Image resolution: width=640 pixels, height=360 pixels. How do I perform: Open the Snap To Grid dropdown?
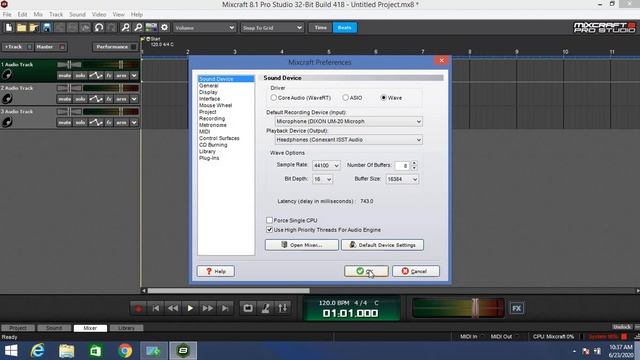pos(272,28)
